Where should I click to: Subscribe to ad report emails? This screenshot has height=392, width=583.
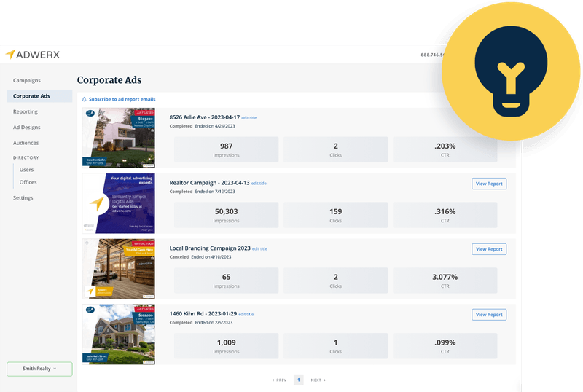(x=122, y=99)
